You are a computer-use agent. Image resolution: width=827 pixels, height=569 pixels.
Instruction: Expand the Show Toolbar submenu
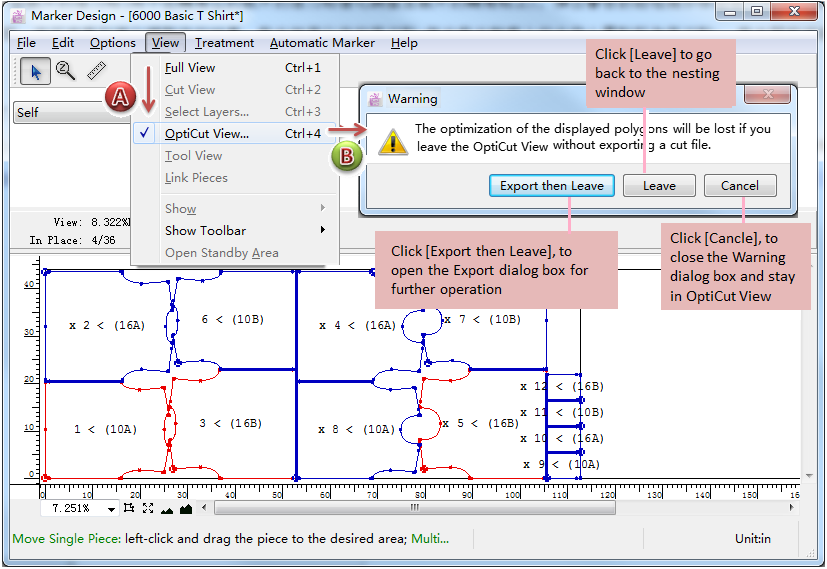coord(205,231)
